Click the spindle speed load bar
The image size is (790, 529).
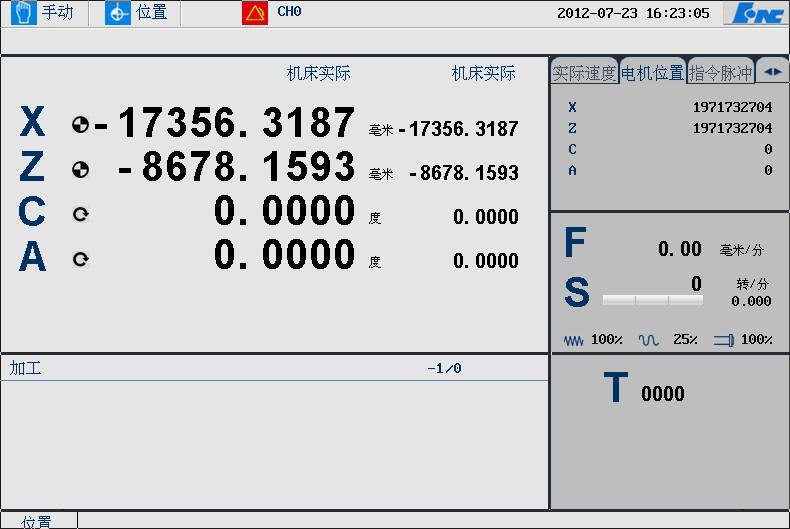652,300
